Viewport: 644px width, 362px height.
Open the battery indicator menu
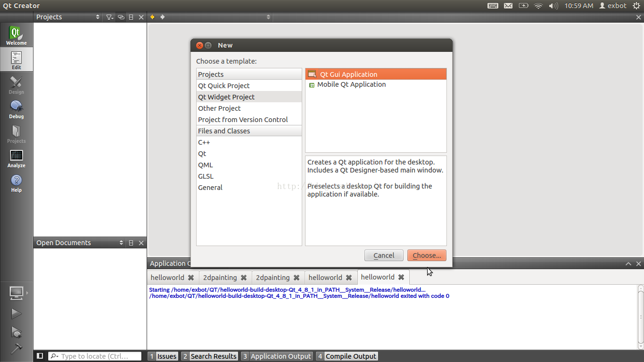(x=523, y=6)
